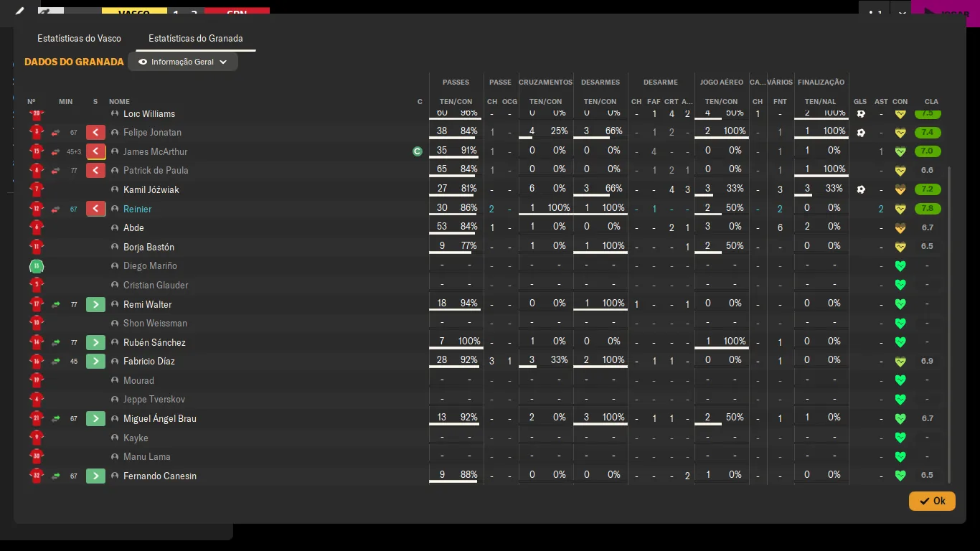This screenshot has width=980, height=551.
Task: Click profile silhouette icon beside Kamil Jóźwiak
Action: click(x=115, y=189)
